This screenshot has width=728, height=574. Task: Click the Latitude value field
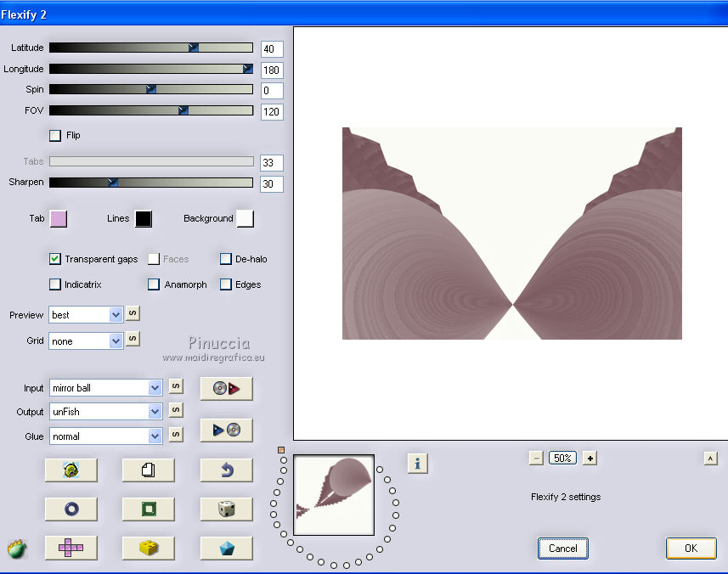272,48
